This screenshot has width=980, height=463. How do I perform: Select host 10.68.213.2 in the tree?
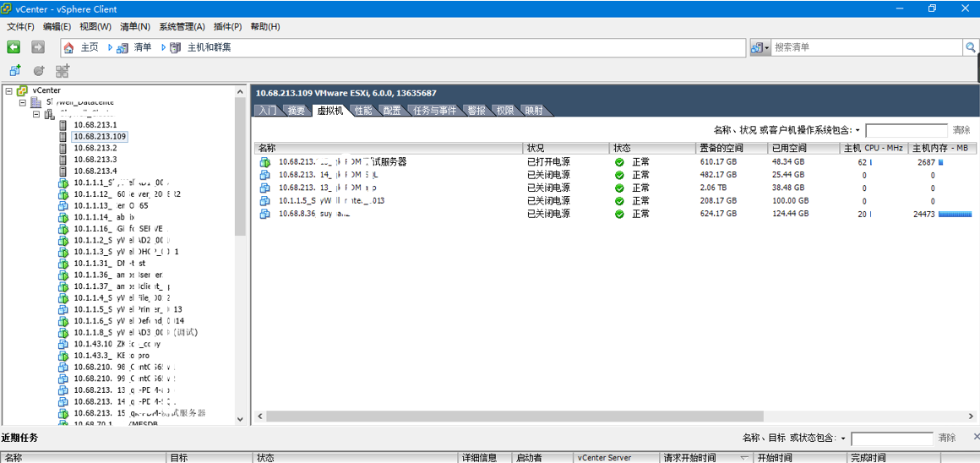coord(95,148)
